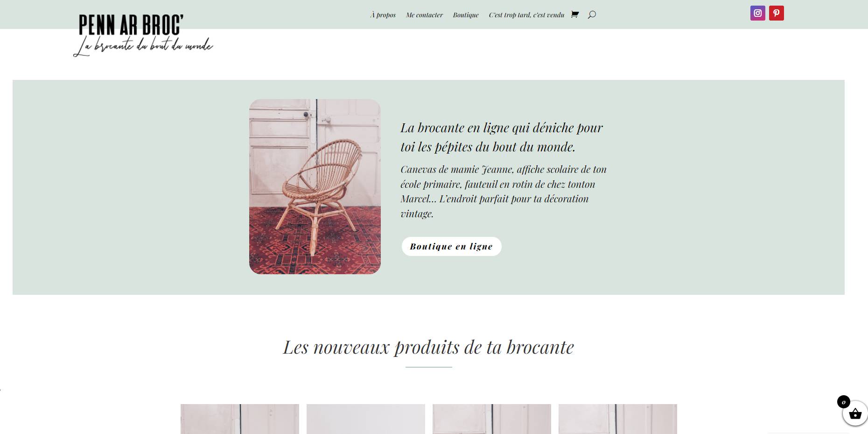Viewport: 868px width, 434px height.
Task: Visit C'est trop tard, c'est vendu
Action: [x=526, y=15]
